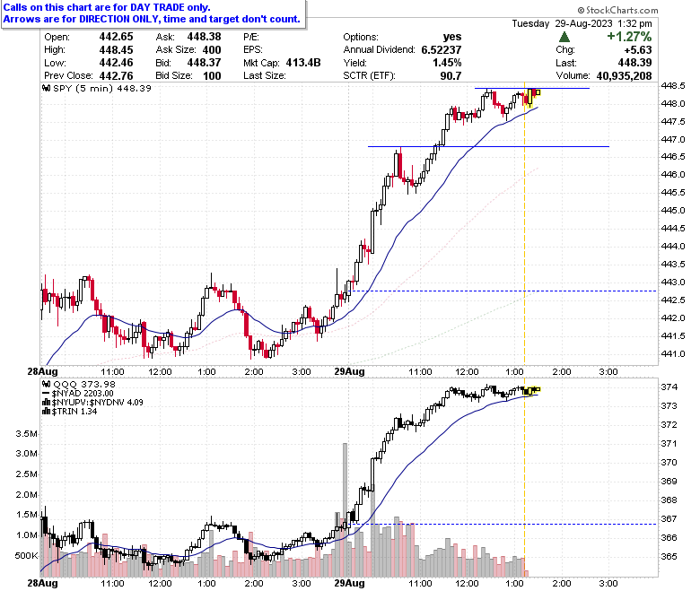This screenshot has height=591, width=700.
Task: Click the Mkt Cap value 413.4B
Action: (x=303, y=63)
